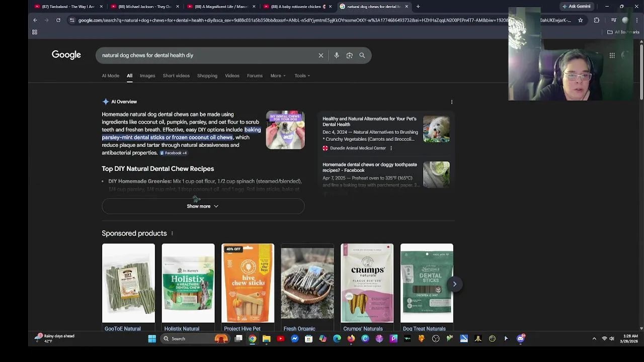Image resolution: width=644 pixels, height=362 pixels.
Task: Expand AI Overview with Show more
Action: (203, 206)
